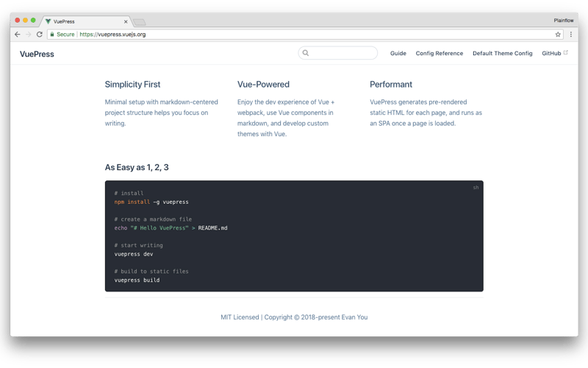The height and width of the screenshot is (368, 588).
Task: Select the VuePress browser tab
Action: coord(86,21)
